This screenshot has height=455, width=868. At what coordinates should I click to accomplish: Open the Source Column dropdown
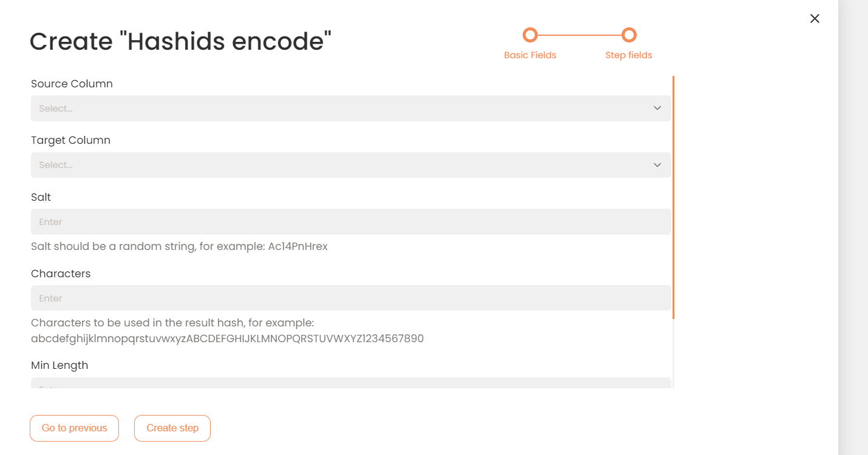click(351, 108)
